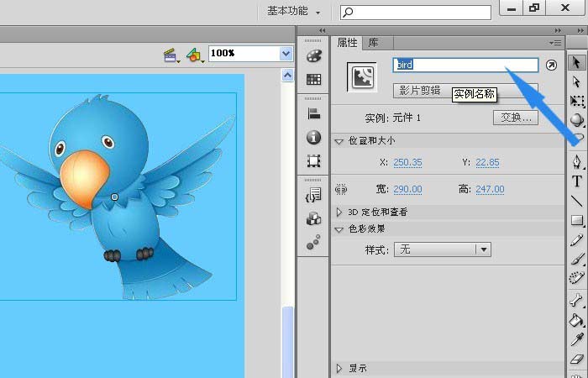Click the movie clip symbol icon
The height and width of the screenshot is (378, 588).
(x=362, y=77)
